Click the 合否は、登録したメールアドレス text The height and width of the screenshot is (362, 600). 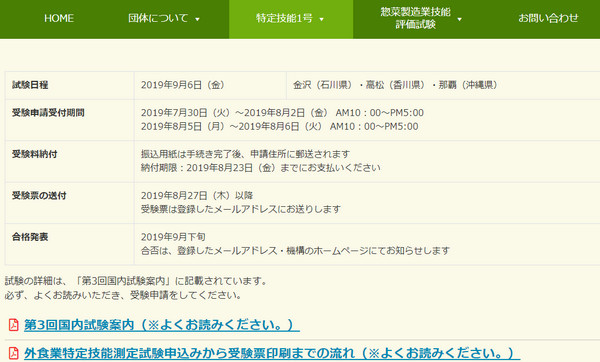(x=295, y=251)
